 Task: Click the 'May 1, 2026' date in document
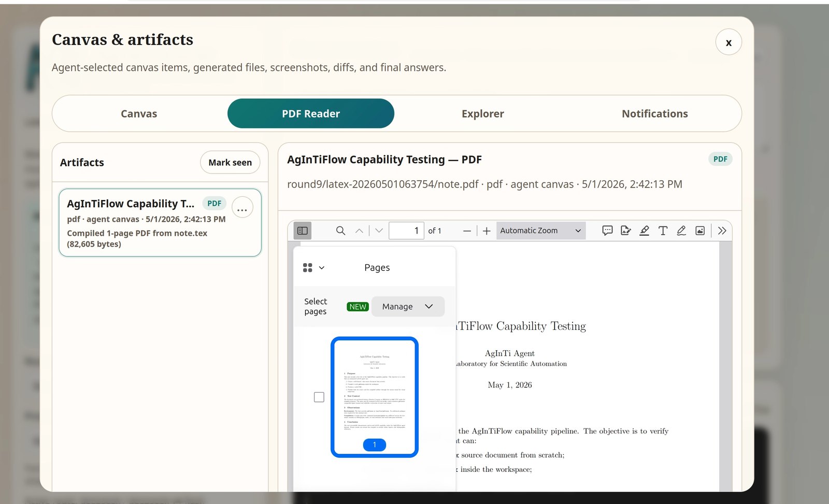tap(510, 385)
